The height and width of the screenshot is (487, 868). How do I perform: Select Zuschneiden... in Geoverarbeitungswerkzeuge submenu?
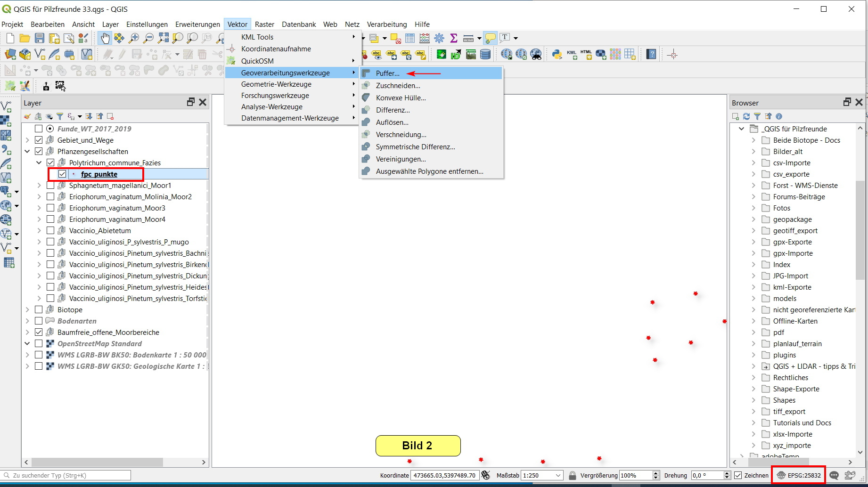pyautogui.click(x=398, y=86)
